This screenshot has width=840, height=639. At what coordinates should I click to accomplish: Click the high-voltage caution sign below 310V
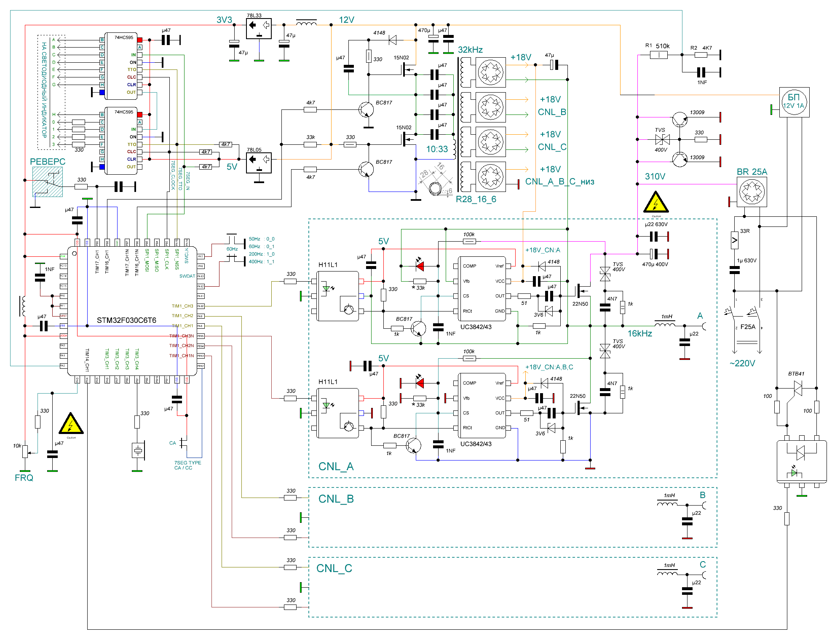pyautogui.click(x=655, y=202)
